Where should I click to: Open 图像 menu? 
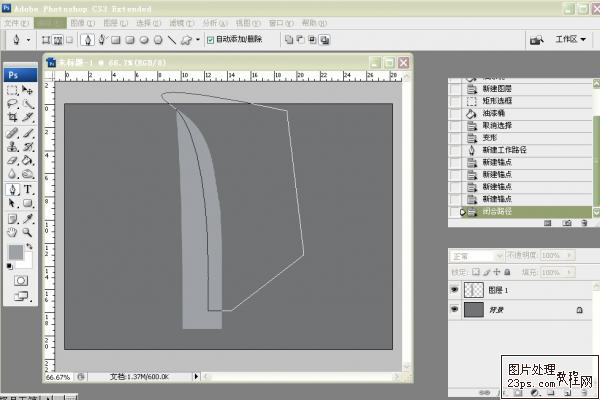[83, 23]
